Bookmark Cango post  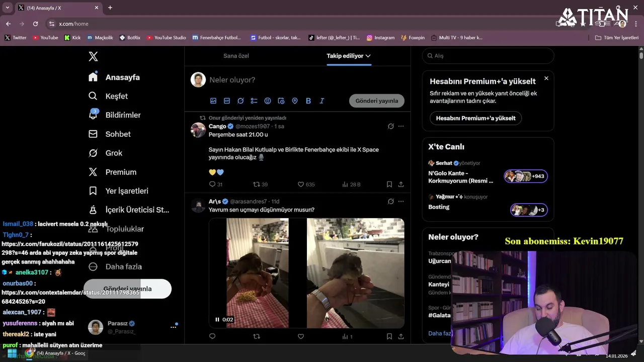389,185
